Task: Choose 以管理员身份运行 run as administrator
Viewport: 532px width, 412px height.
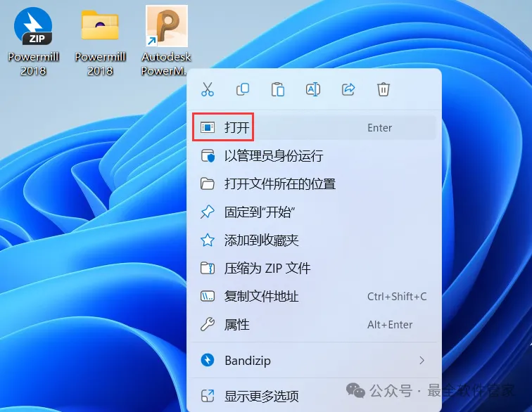Action: [314, 156]
